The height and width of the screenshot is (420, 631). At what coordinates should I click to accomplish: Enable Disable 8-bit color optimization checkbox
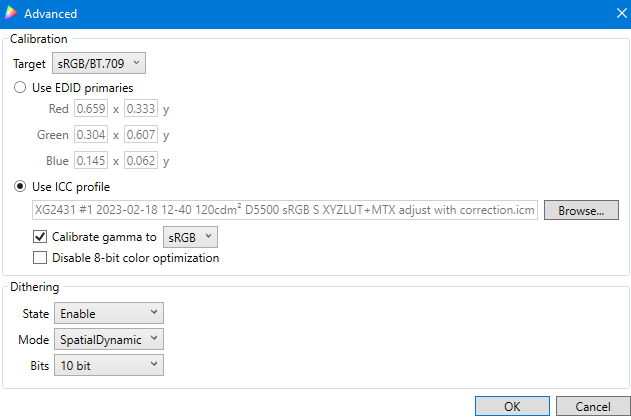point(40,258)
